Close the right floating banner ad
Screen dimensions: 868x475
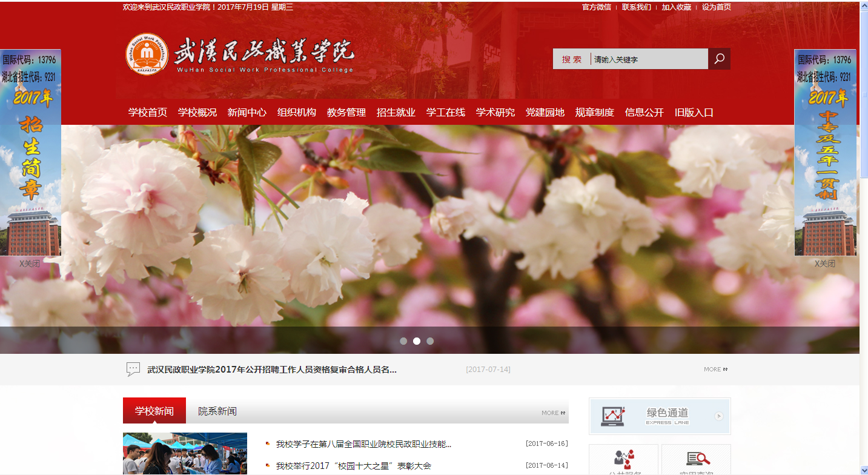[824, 264]
